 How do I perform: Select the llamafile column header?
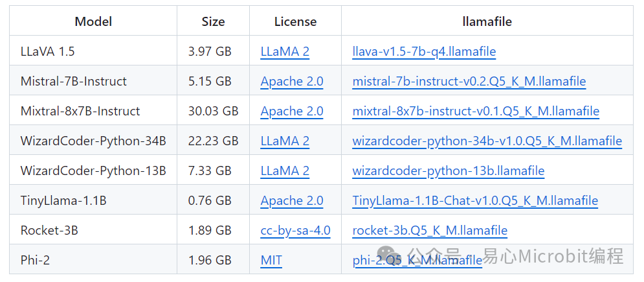click(x=487, y=21)
